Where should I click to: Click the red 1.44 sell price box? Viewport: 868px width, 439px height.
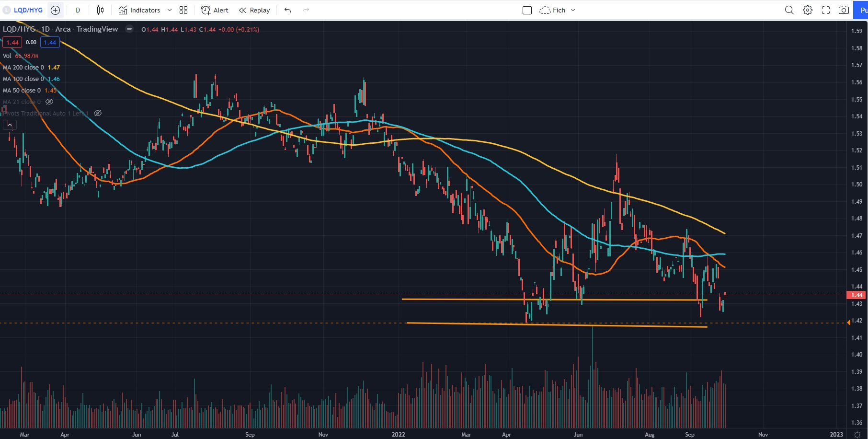pyautogui.click(x=12, y=42)
